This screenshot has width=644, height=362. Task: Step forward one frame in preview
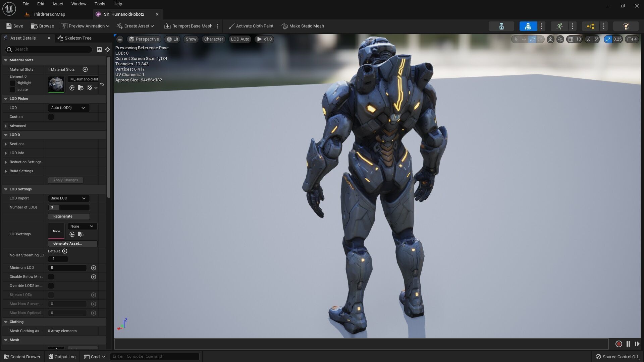tap(637, 344)
